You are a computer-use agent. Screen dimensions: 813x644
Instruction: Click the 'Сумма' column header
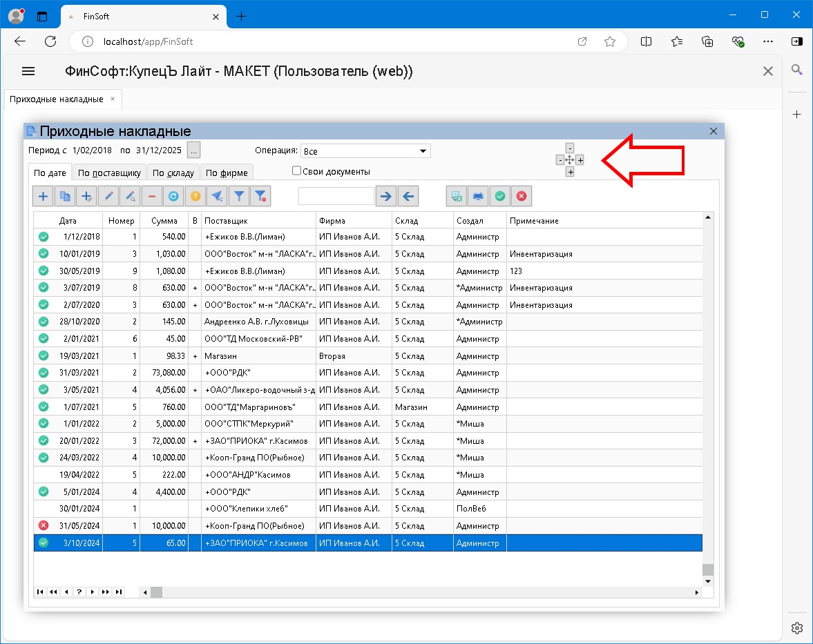(164, 221)
